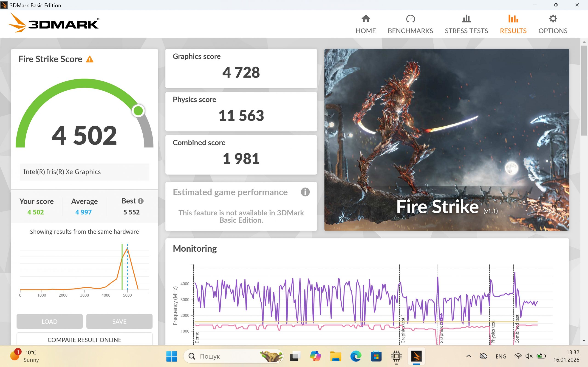This screenshot has width=588, height=367.
Task: Click the muted volume tray icon
Action: pos(529,356)
